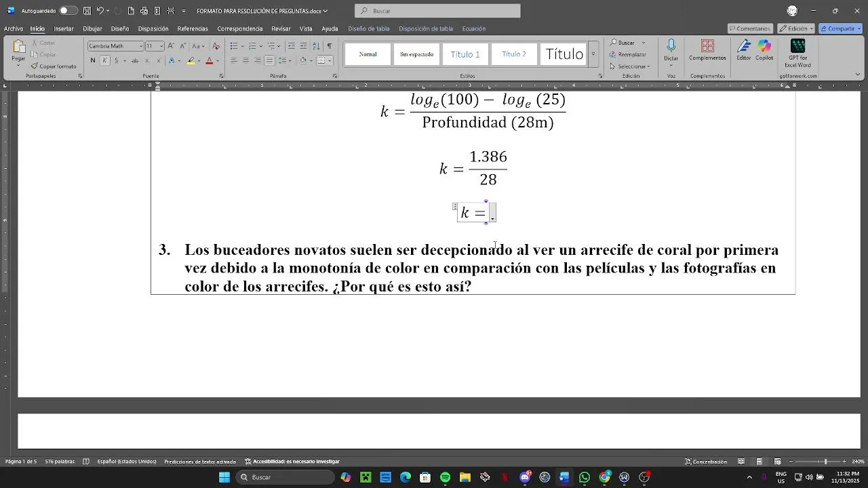Toggle subscript formatting

[x=147, y=60]
